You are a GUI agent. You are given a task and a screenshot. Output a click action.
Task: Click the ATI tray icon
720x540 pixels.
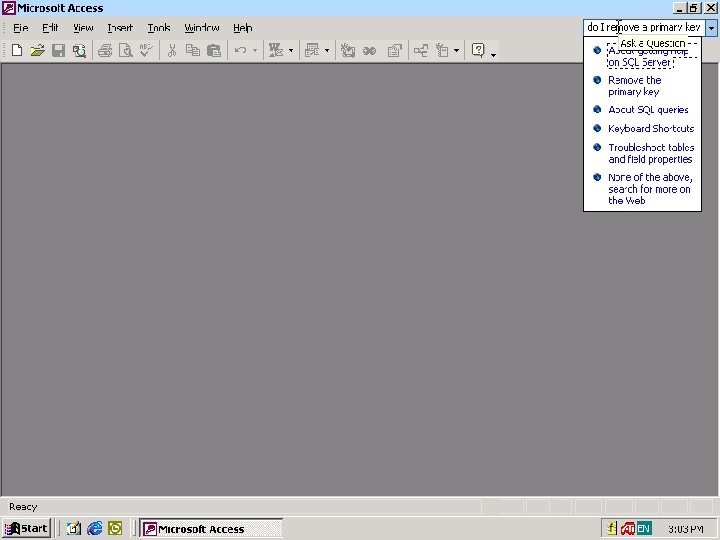coord(627,529)
